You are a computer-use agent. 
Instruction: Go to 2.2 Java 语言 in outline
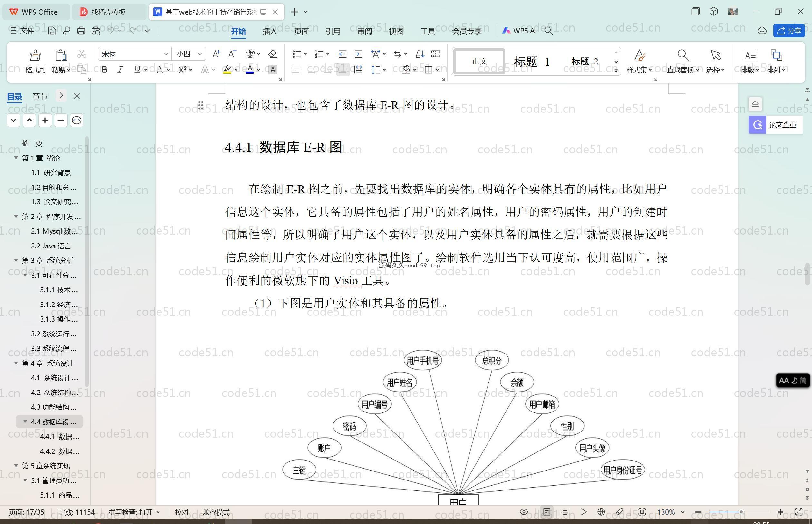coord(51,246)
